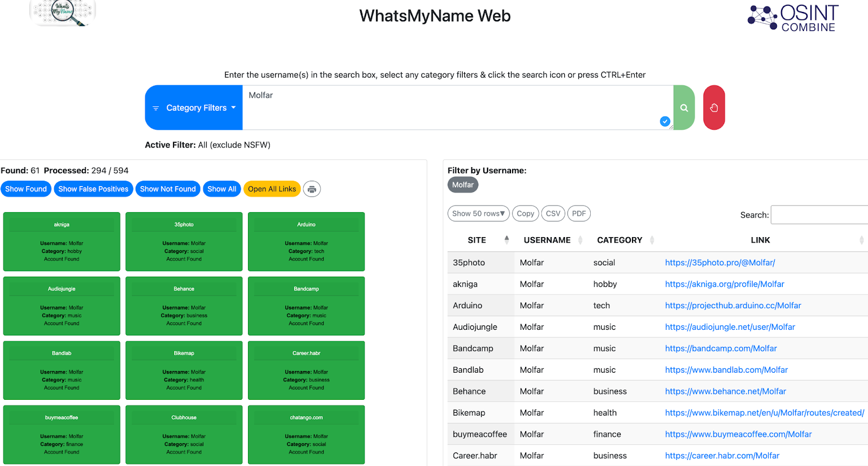The height and width of the screenshot is (466, 868).
Task: Click the Show All button
Action: point(222,189)
